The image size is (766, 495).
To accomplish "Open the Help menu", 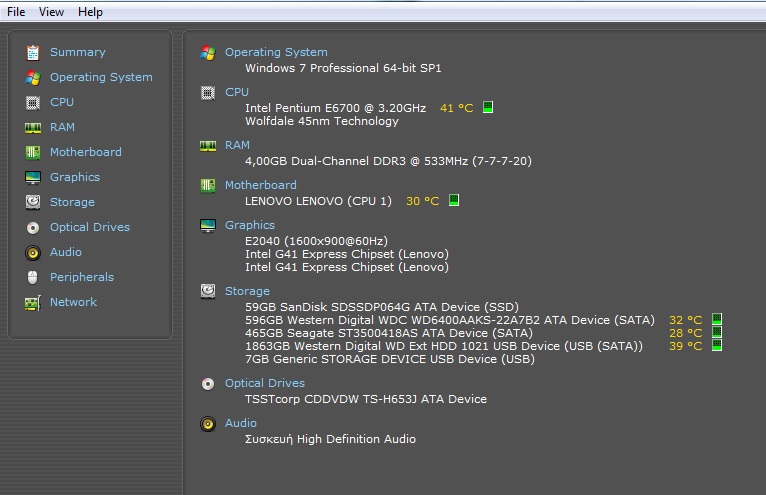I will coord(90,12).
